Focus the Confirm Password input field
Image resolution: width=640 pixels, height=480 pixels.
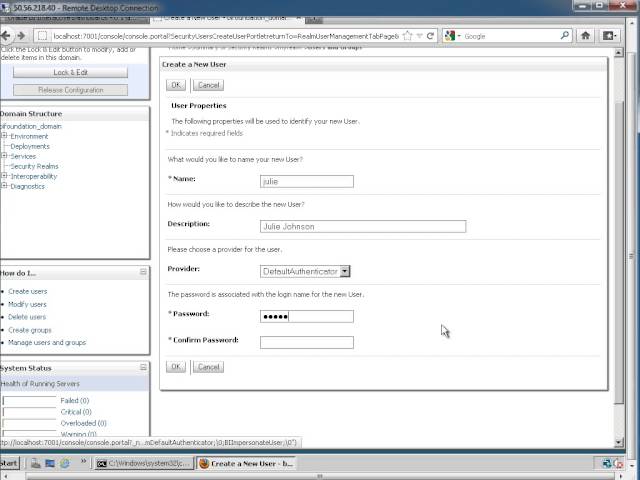tap(307, 342)
